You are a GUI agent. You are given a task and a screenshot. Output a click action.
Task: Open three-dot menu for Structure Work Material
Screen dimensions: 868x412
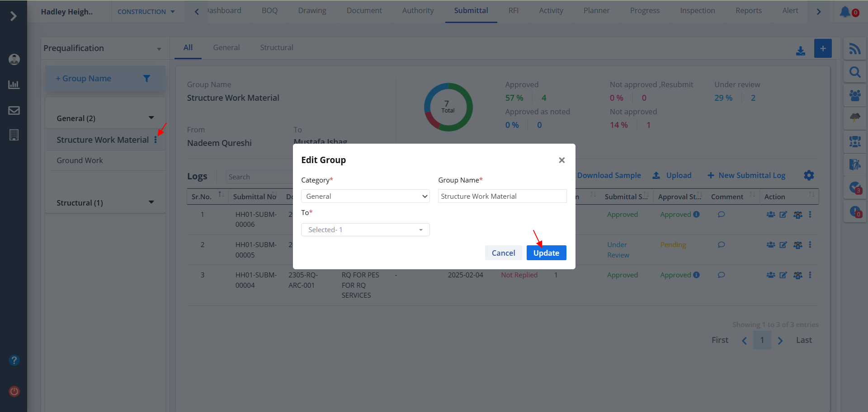156,140
